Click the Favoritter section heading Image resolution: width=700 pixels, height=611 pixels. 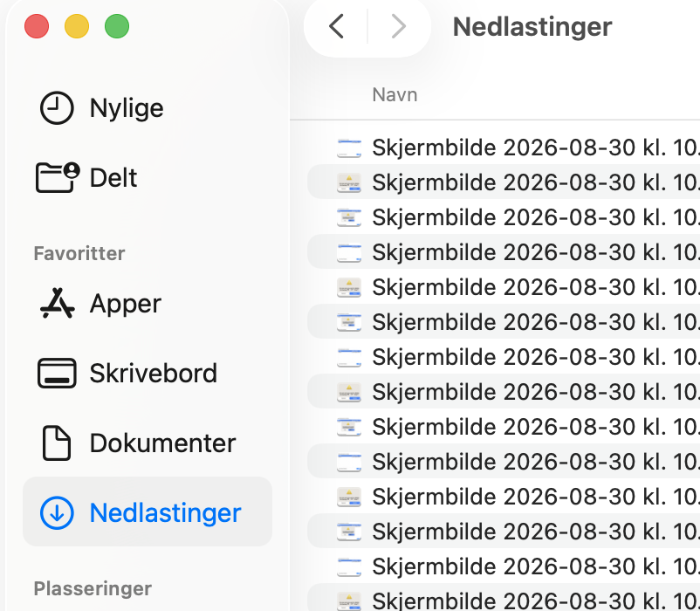[79, 253]
